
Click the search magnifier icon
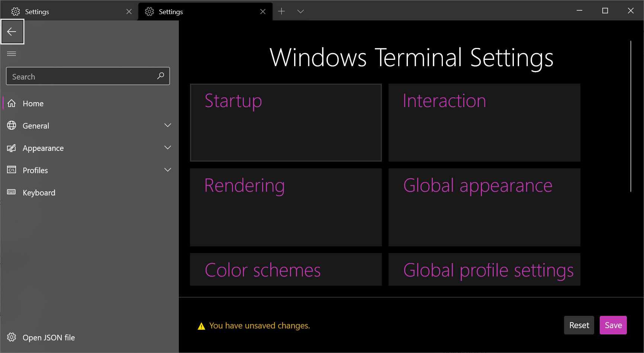pos(161,76)
